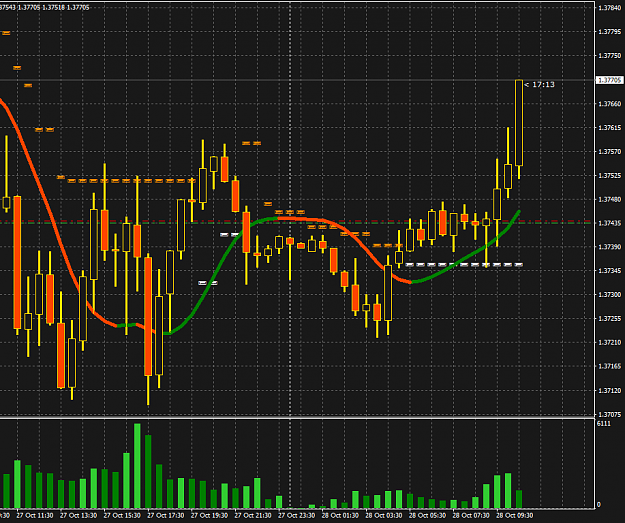This screenshot has height=523, width=625.
Task: Select the 1.37390 price scale label
Action: point(610,247)
